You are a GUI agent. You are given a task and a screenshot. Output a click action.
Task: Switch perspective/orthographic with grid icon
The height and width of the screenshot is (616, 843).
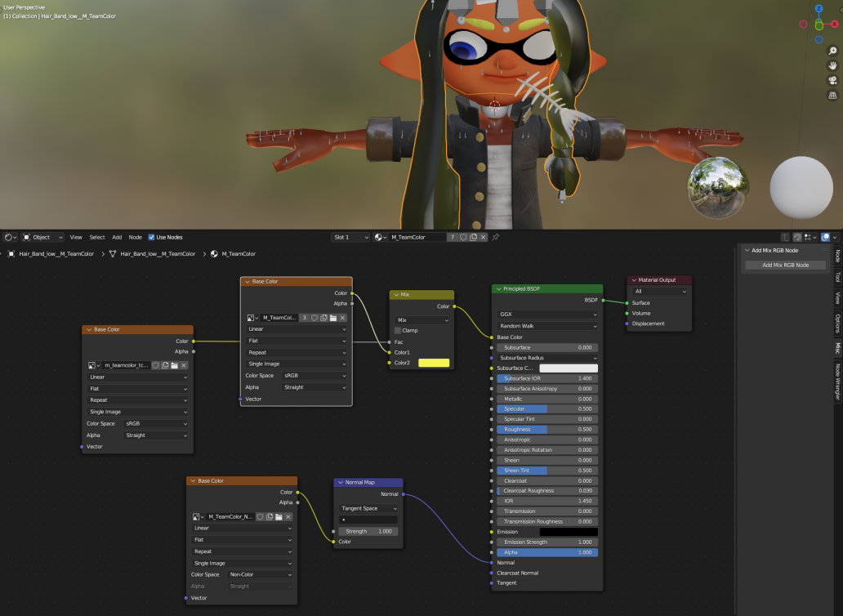pos(832,95)
